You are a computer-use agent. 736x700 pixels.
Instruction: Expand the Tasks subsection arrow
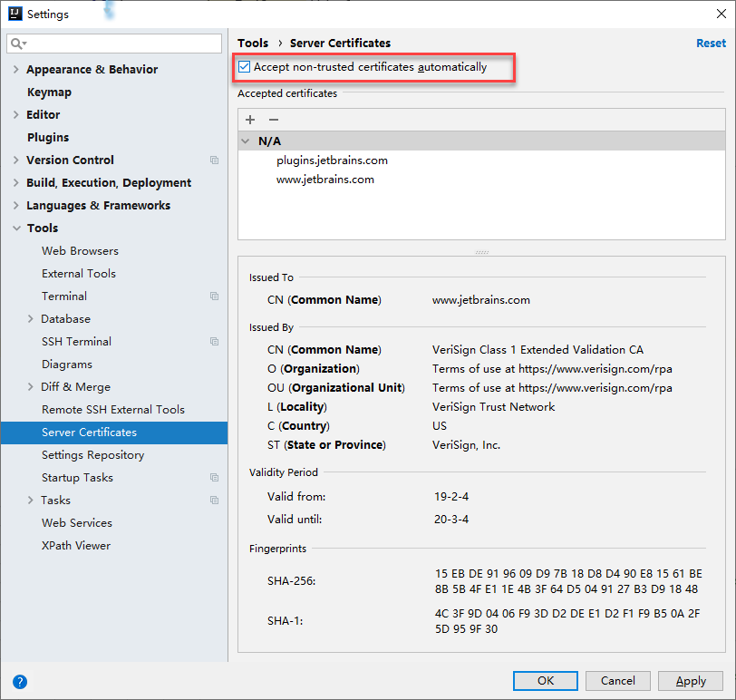(31, 500)
